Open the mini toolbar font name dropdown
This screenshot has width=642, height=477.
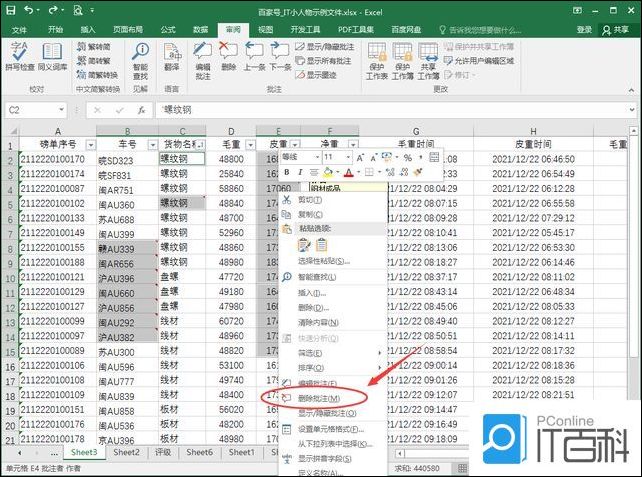[x=317, y=157]
